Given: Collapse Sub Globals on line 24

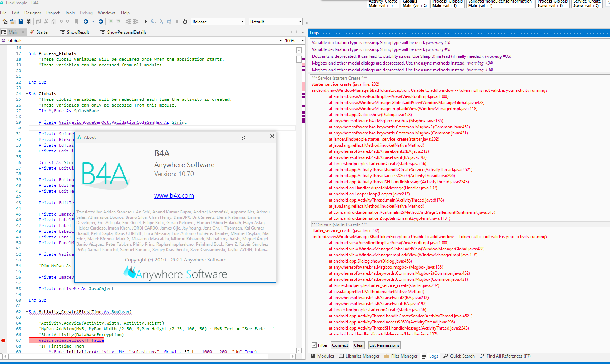Looking at the screenshot, I should point(27,94).
